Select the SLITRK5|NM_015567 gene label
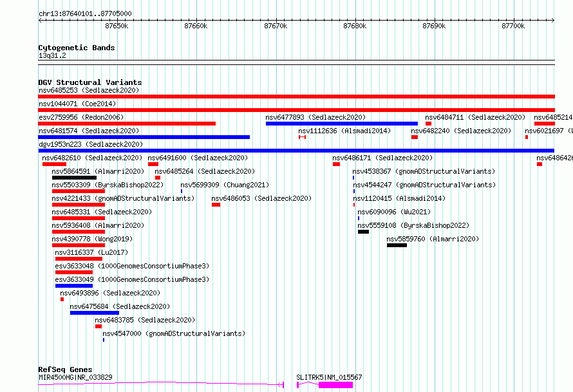Screen dimensions: 573x392 pyautogui.click(x=329, y=377)
